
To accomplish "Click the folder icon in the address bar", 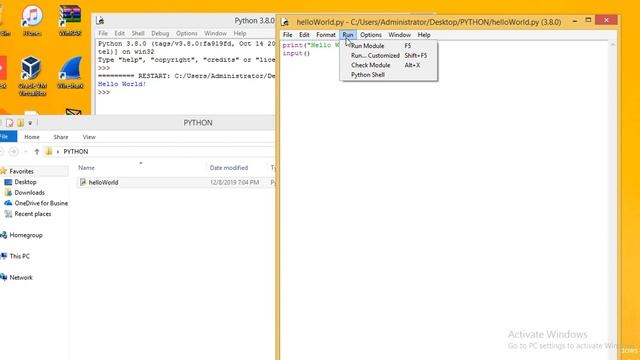I will click(49, 151).
